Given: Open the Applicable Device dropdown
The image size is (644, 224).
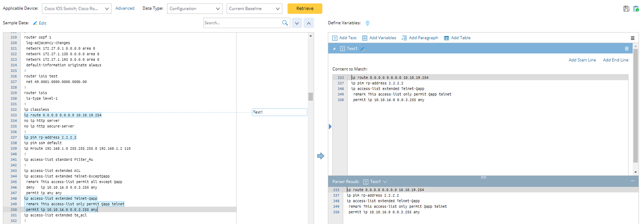Looking at the screenshot, I should pyautogui.click(x=77, y=9).
